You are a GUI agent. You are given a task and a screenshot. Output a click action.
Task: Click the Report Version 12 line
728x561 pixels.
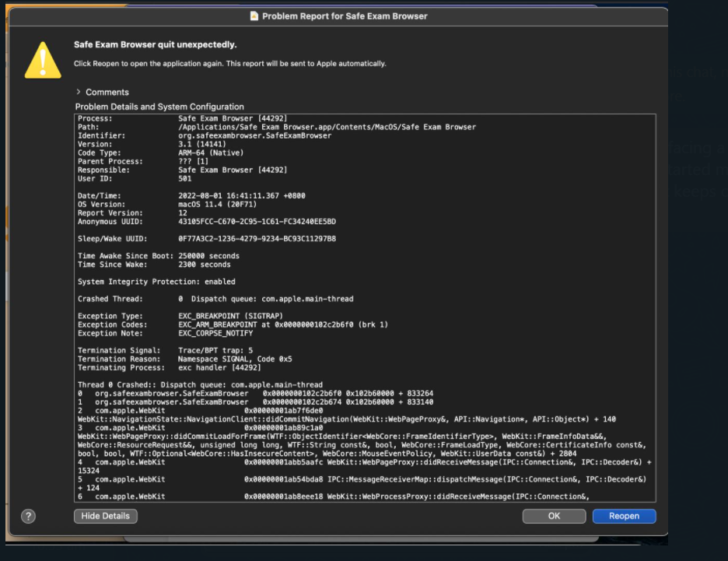click(132, 212)
